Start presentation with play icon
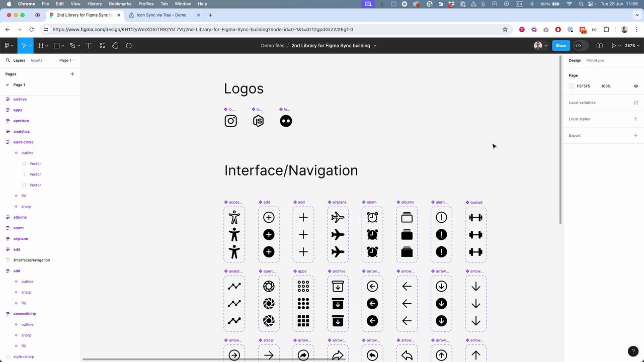Screen dimensions: 644x362 [x=614, y=46]
